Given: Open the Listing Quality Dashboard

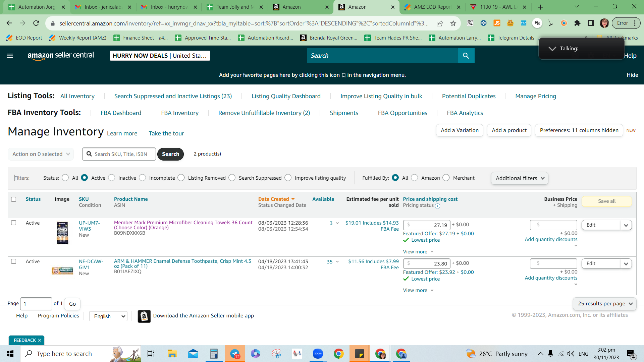Looking at the screenshot, I should pyautogui.click(x=286, y=96).
